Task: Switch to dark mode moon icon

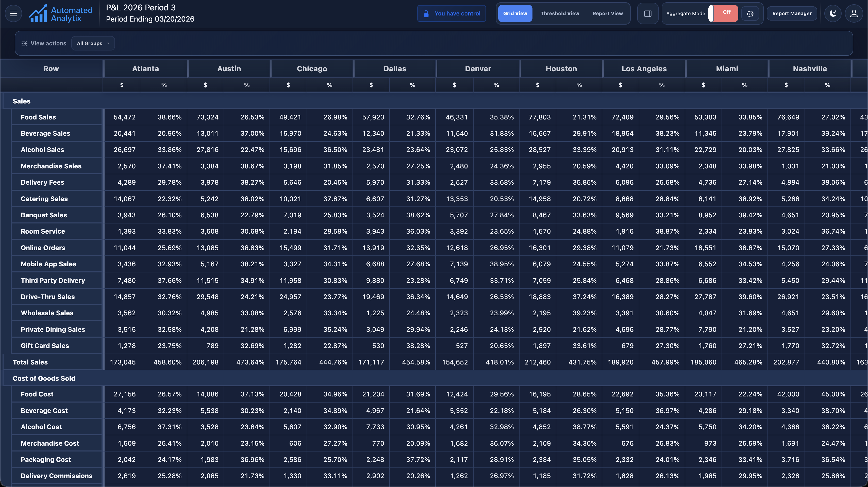Action: point(833,13)
